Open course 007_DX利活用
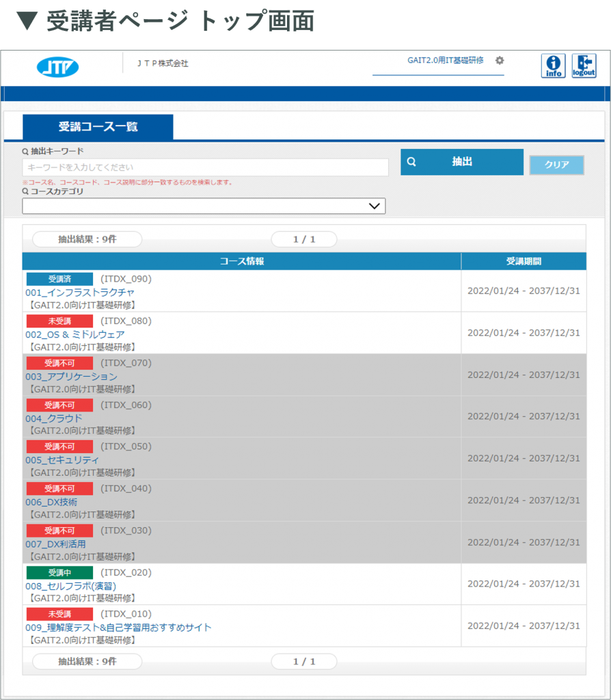 click(x=55, y=543)
